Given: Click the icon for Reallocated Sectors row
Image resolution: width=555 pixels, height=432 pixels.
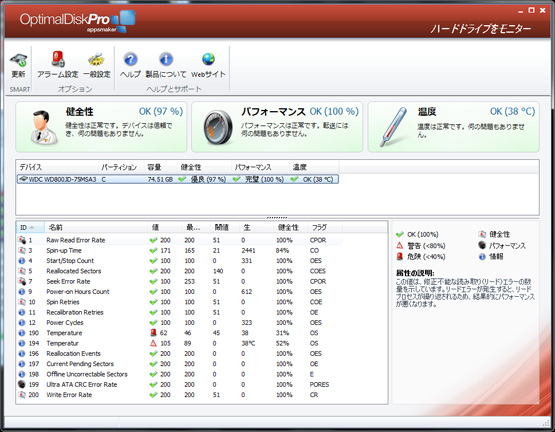Looking at the screenshot, I should click(22, 271).
